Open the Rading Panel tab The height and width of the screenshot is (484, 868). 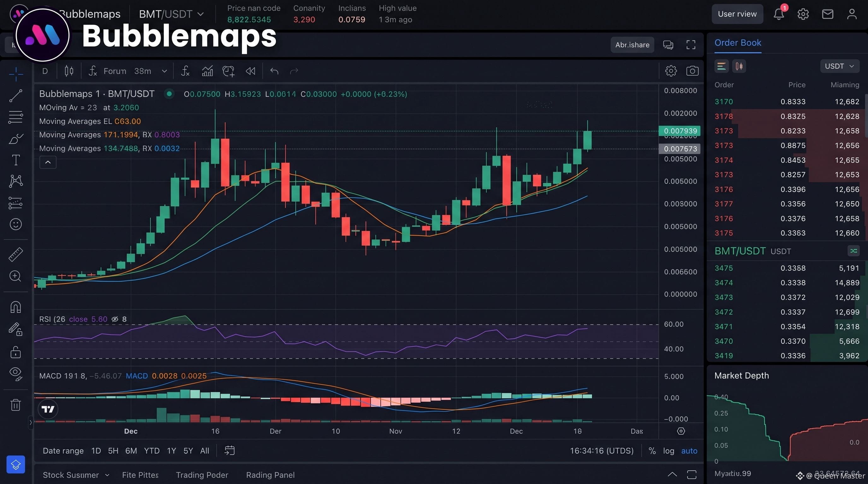(270, 475)
